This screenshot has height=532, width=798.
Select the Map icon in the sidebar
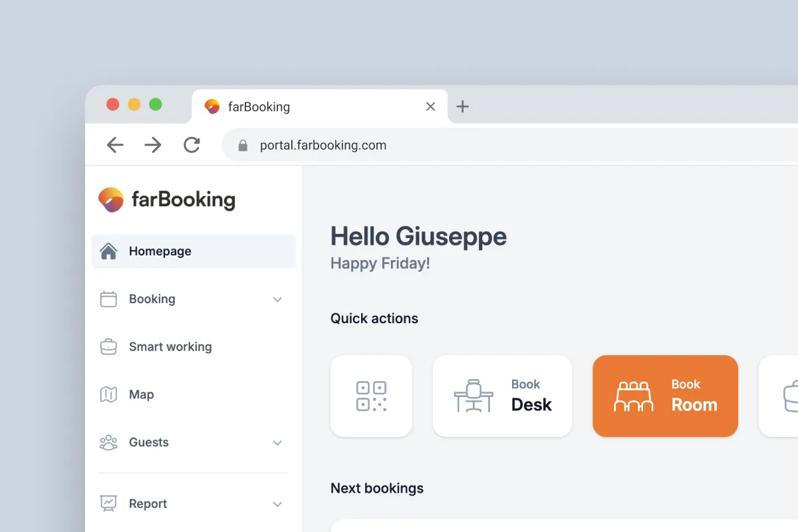point(110,394)
